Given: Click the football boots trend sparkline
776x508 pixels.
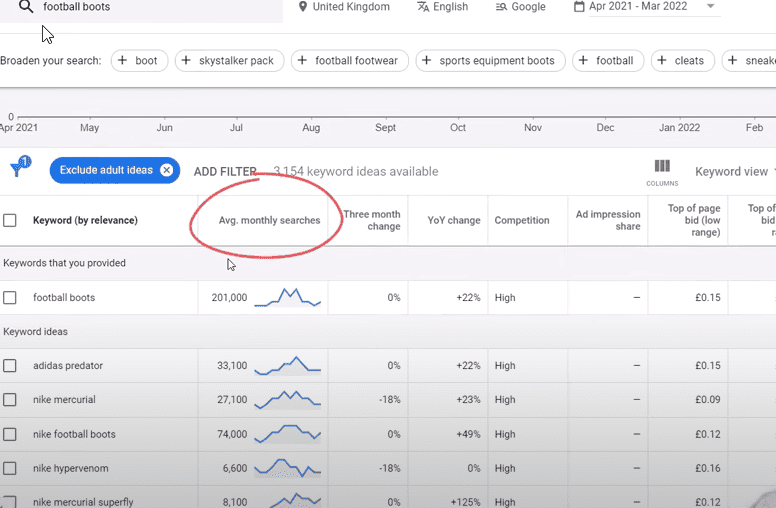Looking at the screenshot, I should click(x=288, y=297).
